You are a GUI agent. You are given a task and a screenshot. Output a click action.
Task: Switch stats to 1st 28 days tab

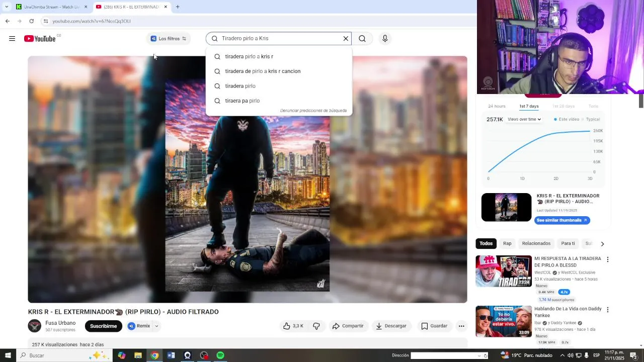pyautogui.click(x=563, y=106)
